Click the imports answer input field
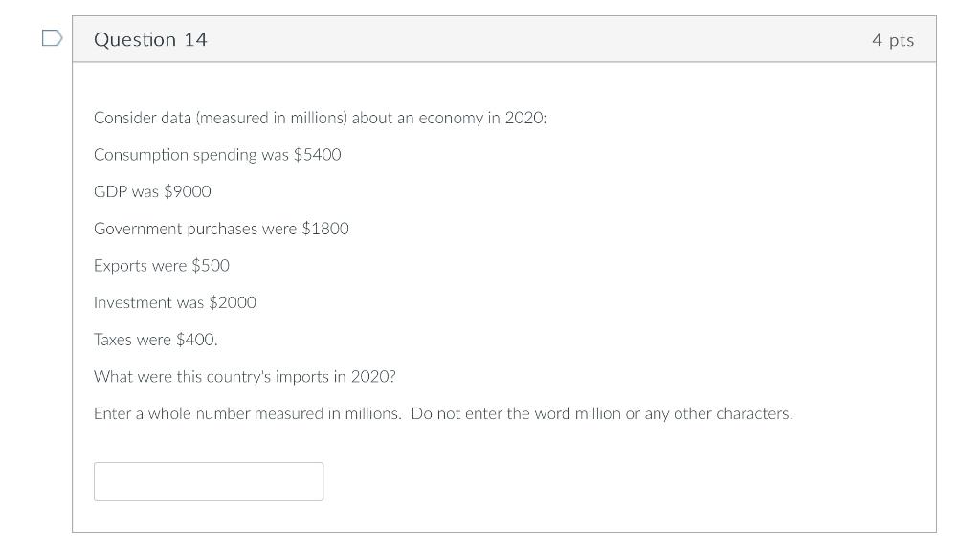The image size is (980, 551). tap(209, 481)
